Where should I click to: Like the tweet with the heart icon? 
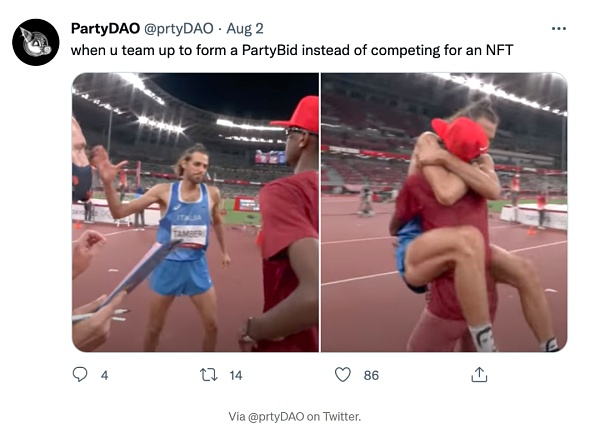(x=343, y=374)
